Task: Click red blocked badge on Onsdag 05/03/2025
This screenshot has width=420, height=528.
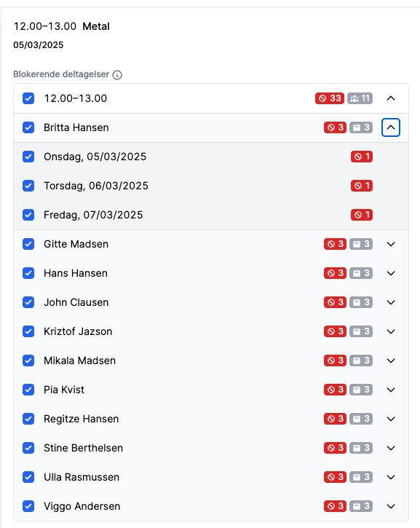Action: click(362, 157)
